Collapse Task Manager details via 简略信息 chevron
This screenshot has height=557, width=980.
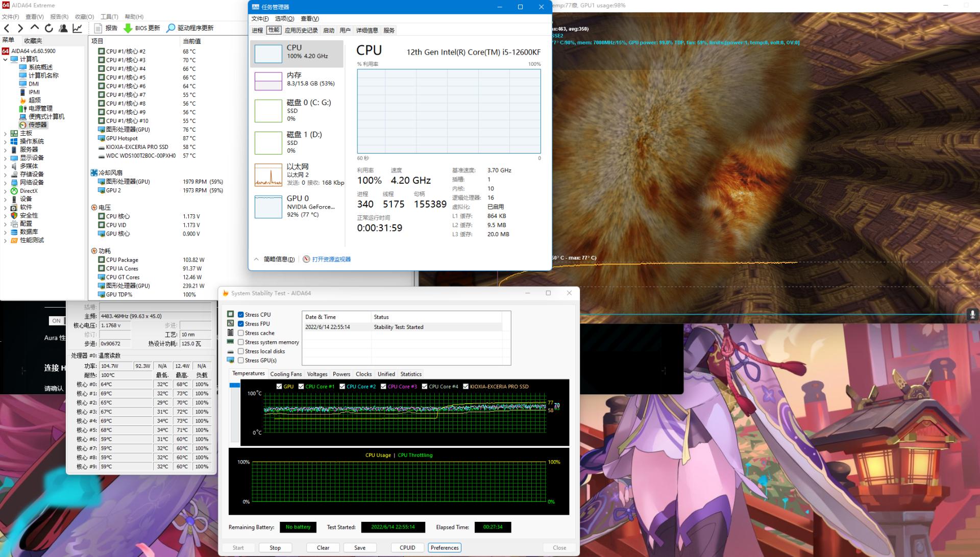(x=256, y=259)
